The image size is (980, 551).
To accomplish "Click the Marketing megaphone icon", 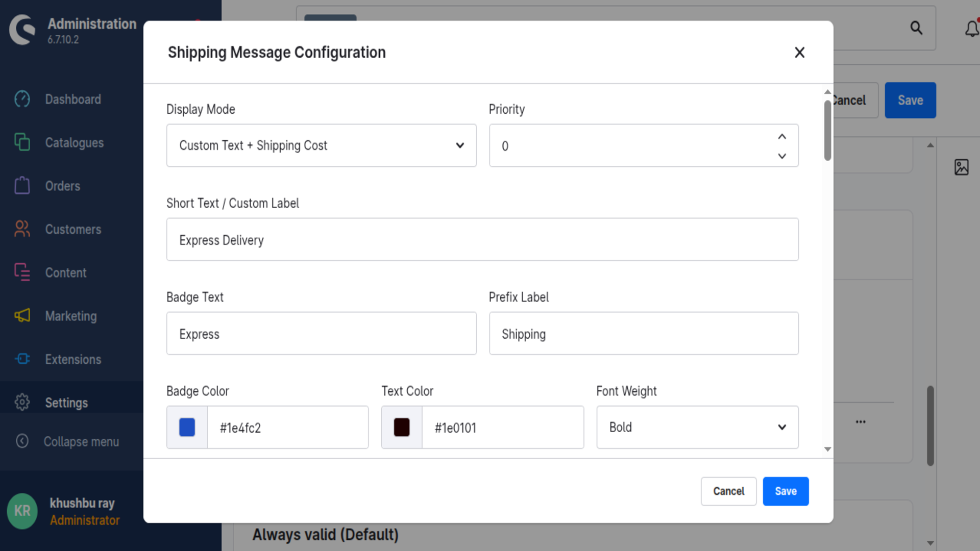I will point(22,316).
